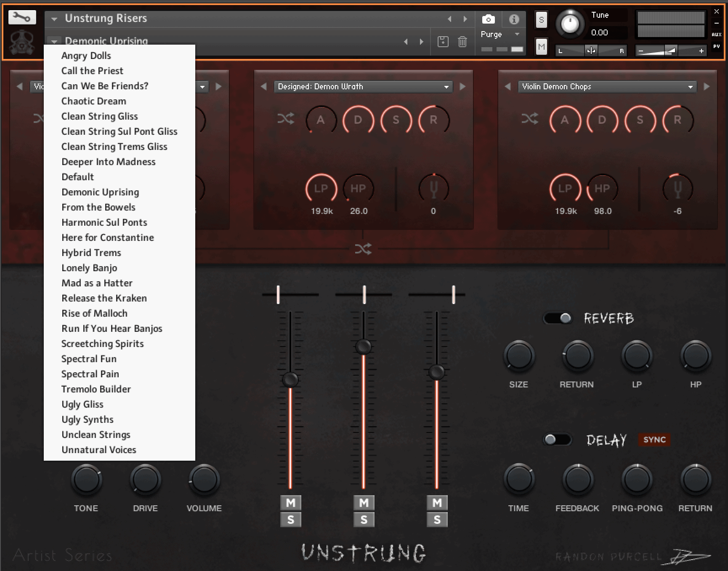
Task: Select next sound for Violin Demon Chops
Action: coord(707,86)
